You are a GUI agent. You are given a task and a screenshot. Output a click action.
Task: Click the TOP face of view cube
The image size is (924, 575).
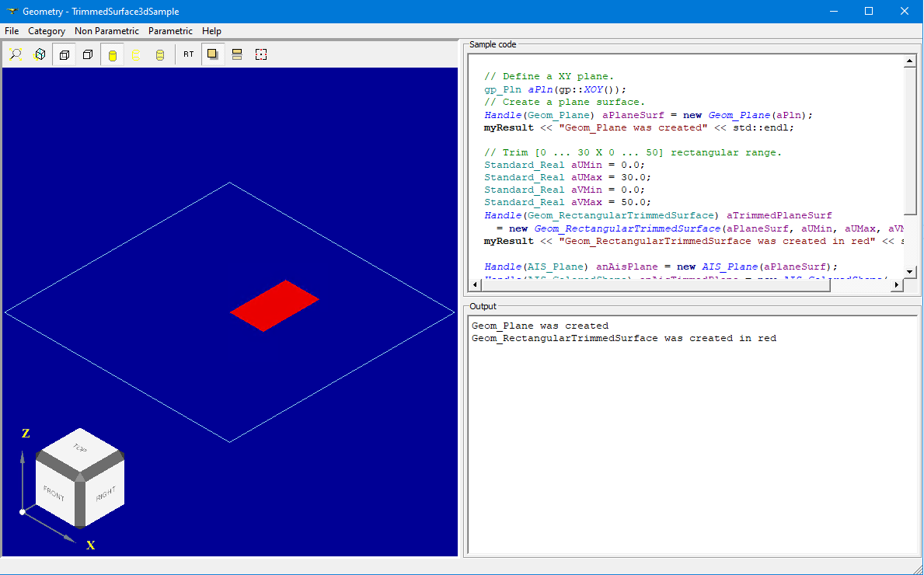click(x=79, y=448)
